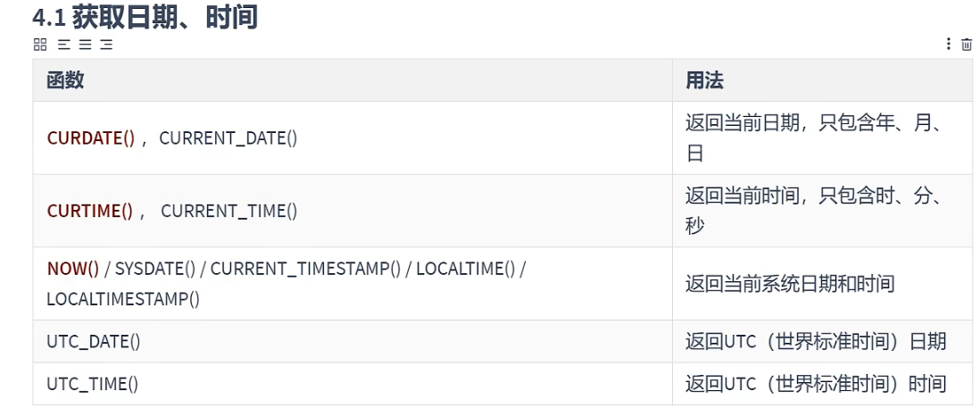Click the 返回UTC（世界标准时间）时间 cell
The image size is (980, 408).
[x=815, y=385]
